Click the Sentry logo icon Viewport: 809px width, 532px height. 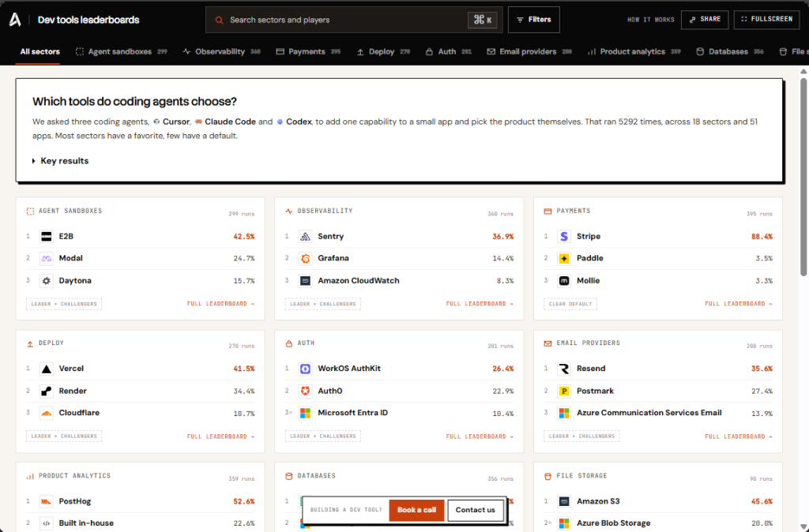(x=306, y=237)
